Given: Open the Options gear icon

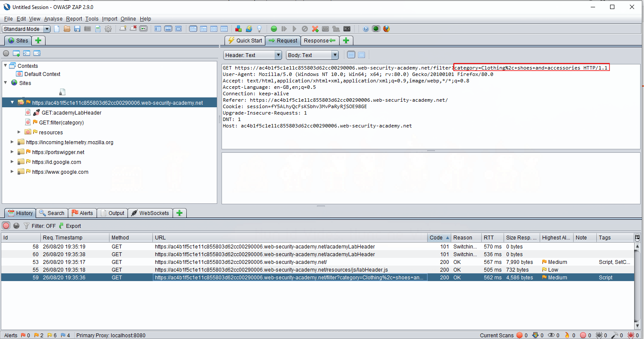Looking at the screenshot, I should pos(108,29).
